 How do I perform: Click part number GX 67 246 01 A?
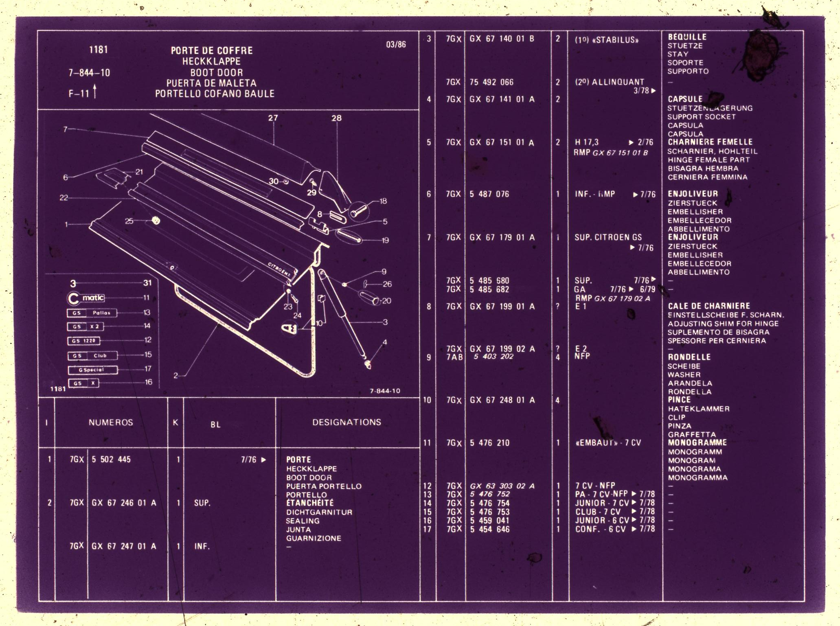coord(124,503)
